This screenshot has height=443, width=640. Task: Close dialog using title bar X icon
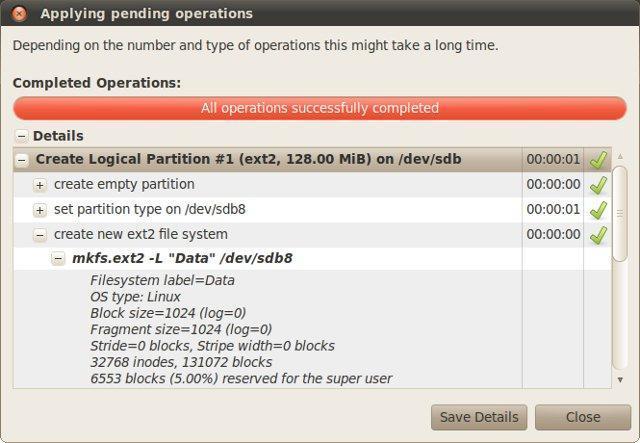[19, 14]
